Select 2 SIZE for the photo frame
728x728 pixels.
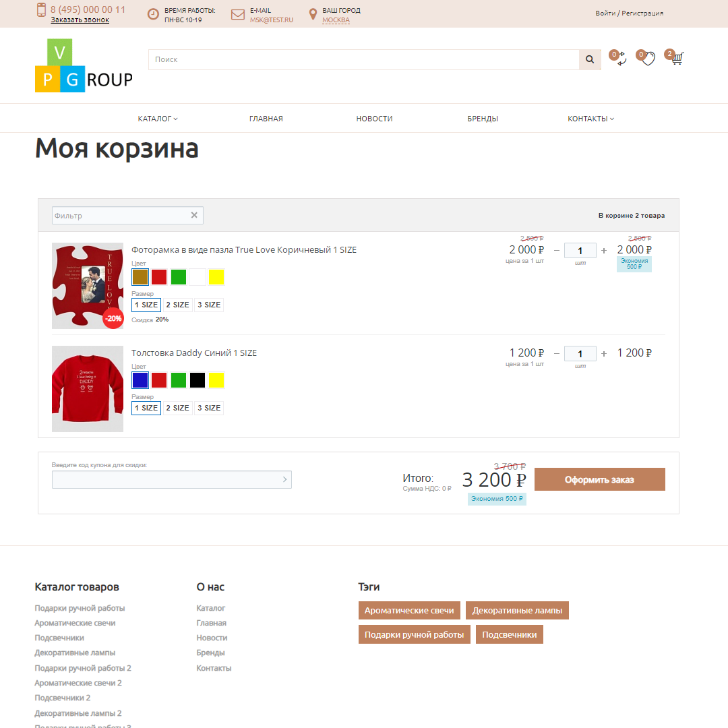click(177, 305)
